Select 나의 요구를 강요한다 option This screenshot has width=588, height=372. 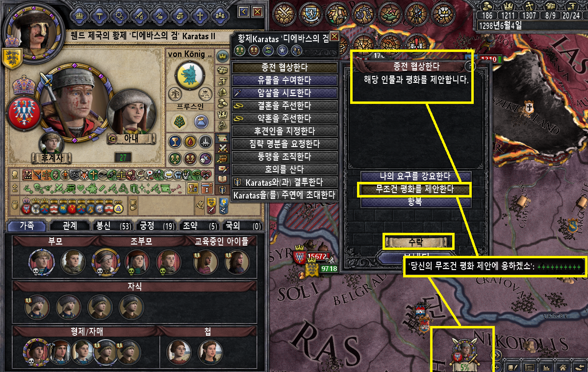[415, 176]
